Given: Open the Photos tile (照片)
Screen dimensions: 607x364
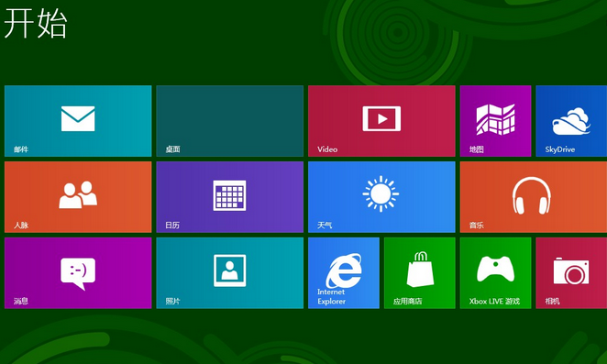Looking at the screenshot, I should (229, 272).
